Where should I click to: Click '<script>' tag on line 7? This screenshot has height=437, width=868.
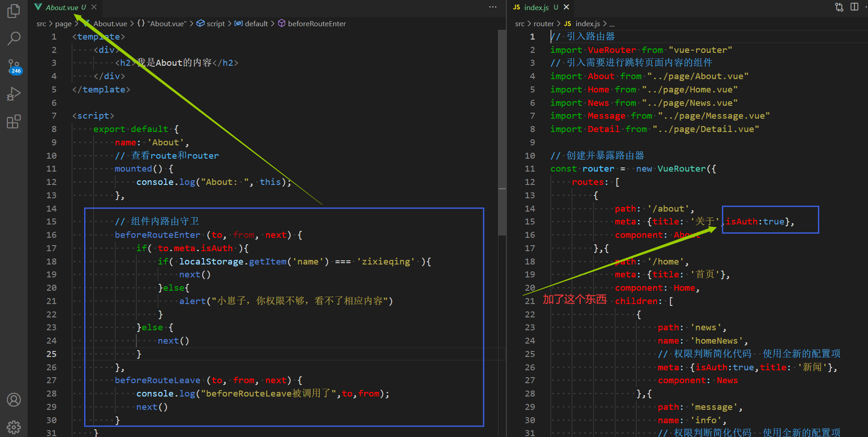pos(93,116)
